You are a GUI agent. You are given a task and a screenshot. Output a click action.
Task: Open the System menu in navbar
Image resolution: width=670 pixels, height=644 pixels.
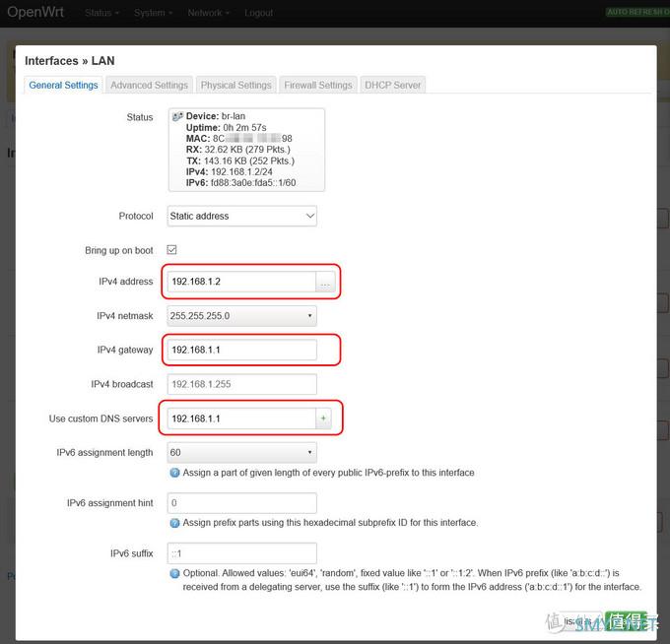pyautogui.click(x=153, y=13)
